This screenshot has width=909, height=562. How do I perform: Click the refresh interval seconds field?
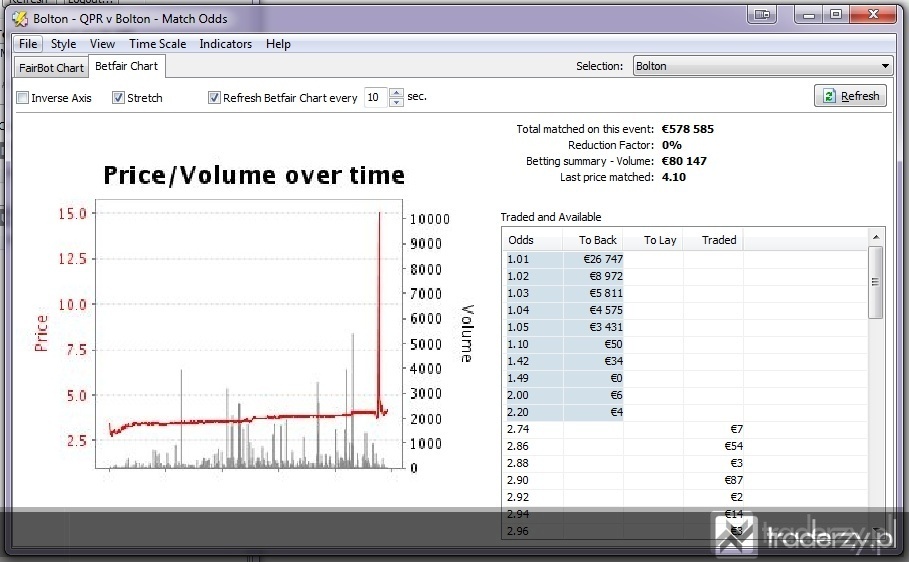(x=375, y=97)
